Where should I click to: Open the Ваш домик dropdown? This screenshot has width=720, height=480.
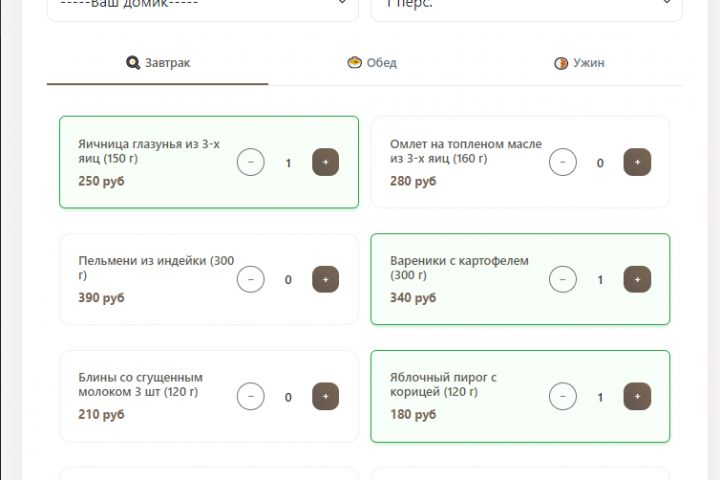202,5
